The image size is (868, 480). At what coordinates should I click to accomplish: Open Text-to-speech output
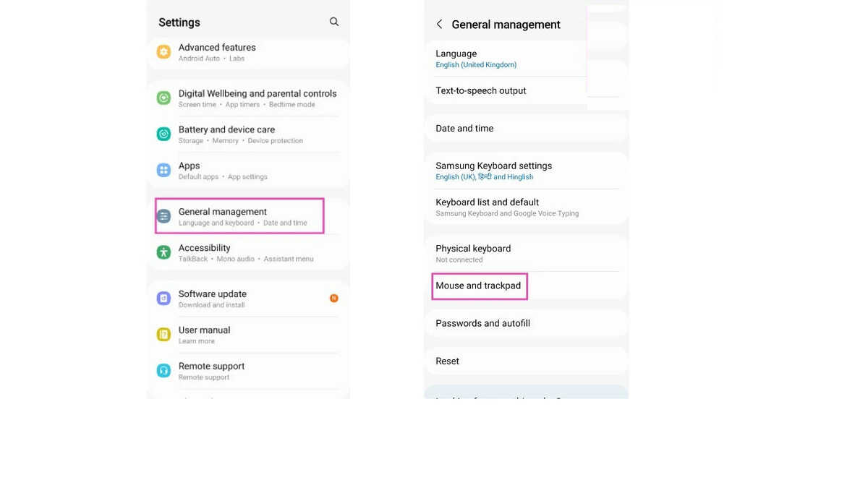[481, 91]
